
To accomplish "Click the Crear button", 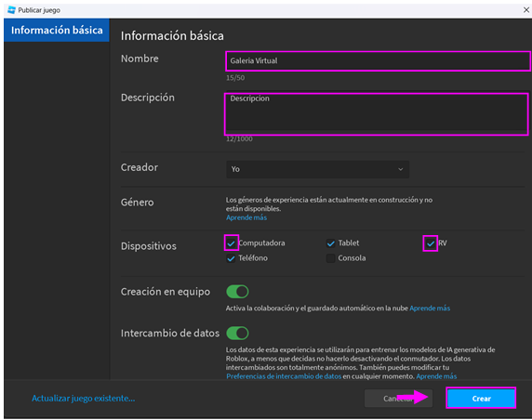I will (481, 399).
